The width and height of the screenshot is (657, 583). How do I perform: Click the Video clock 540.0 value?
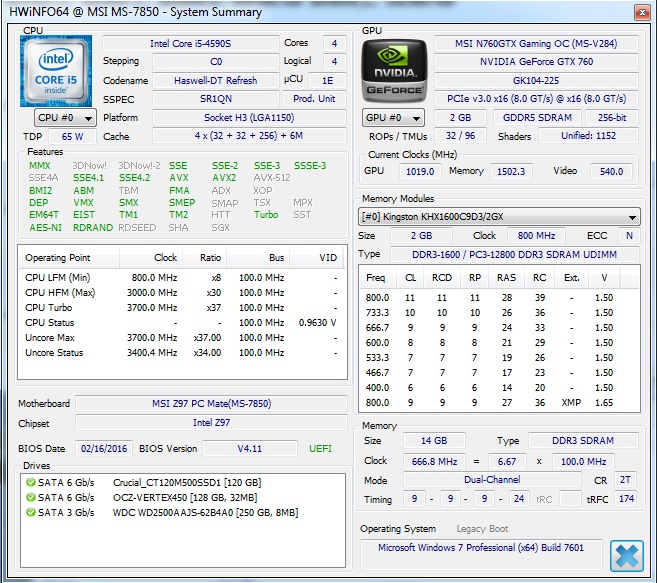point(611,171)
